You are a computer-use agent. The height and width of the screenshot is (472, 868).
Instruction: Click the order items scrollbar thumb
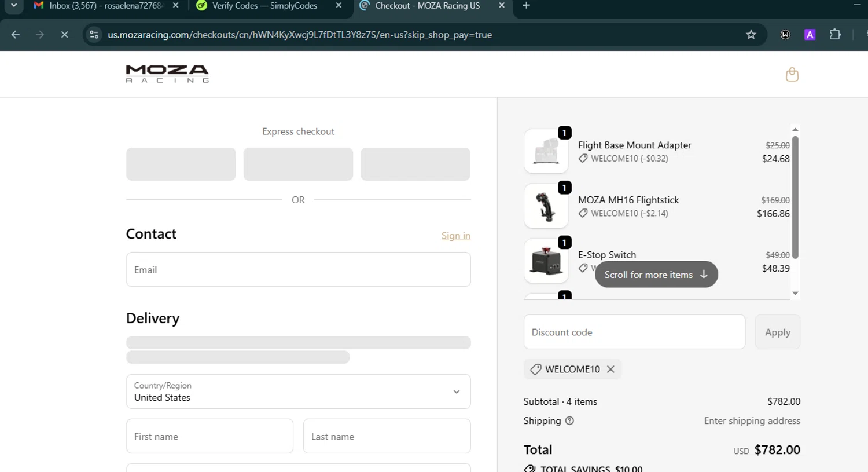coord(795,197)
